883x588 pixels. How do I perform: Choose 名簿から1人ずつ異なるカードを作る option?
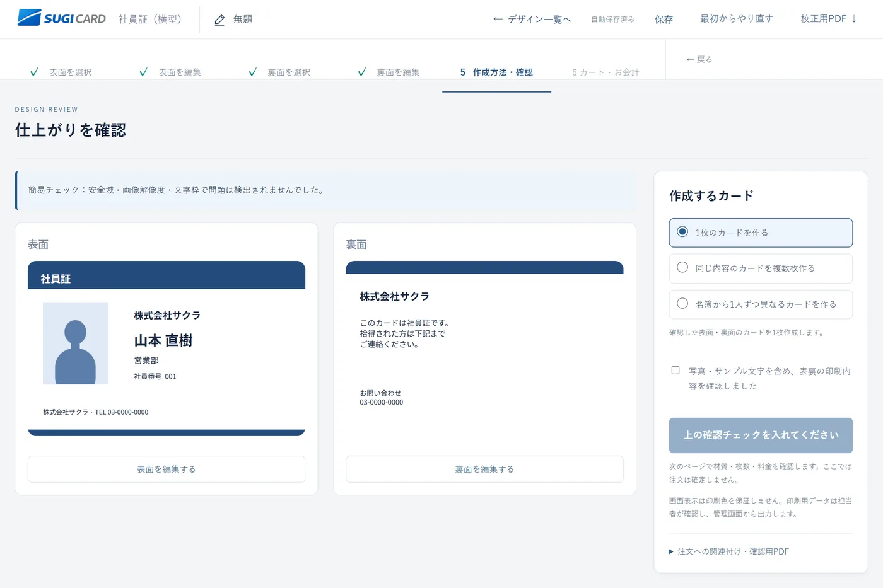(761, 304)
